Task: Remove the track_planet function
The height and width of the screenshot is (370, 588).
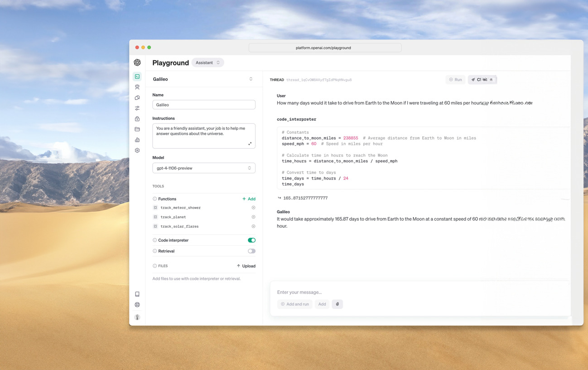Action: point(253,217)
